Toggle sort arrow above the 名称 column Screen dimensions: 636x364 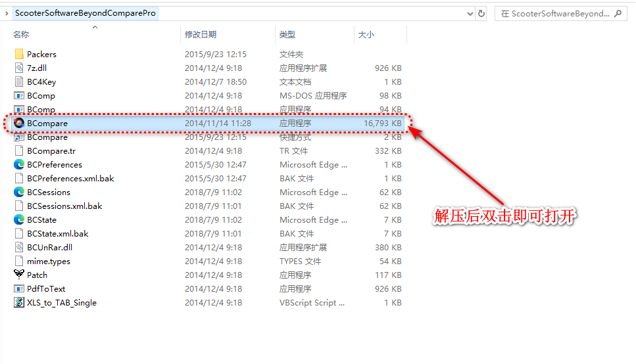click(95, 28)
